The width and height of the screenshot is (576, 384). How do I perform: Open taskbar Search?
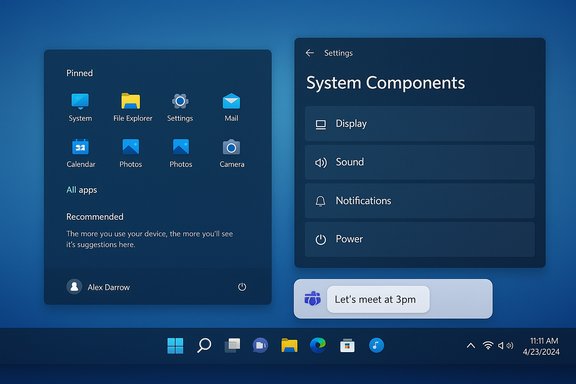[204, 345]
